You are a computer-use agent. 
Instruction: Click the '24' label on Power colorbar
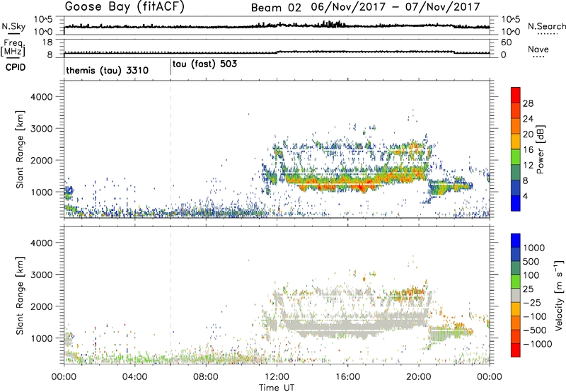coord(528,119)
